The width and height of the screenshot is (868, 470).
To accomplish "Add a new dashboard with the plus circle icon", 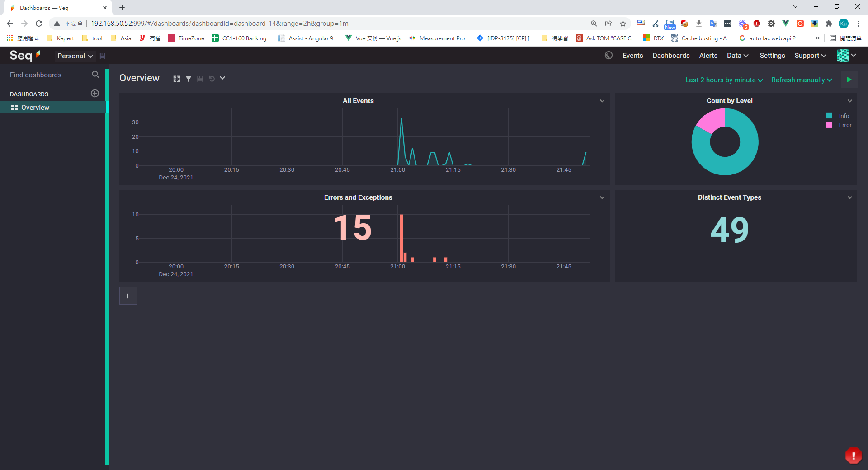I will pyautogui.click(x=95, y=94).
